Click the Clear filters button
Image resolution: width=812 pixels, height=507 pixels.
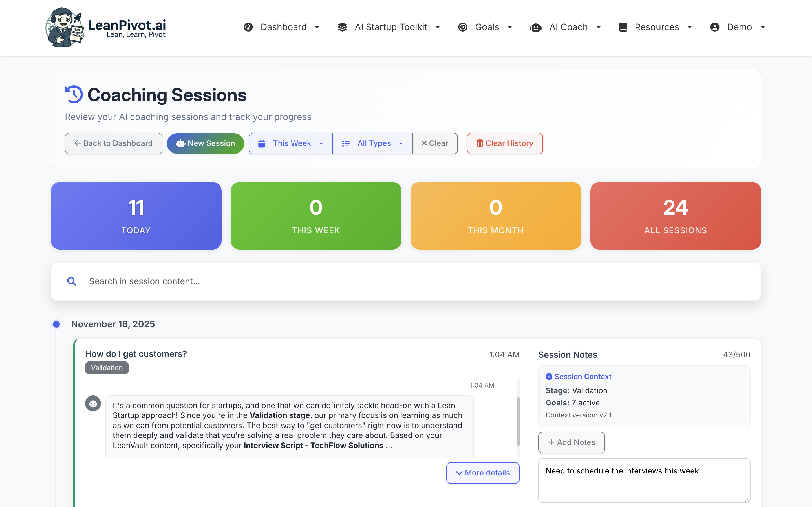[435, 144]
